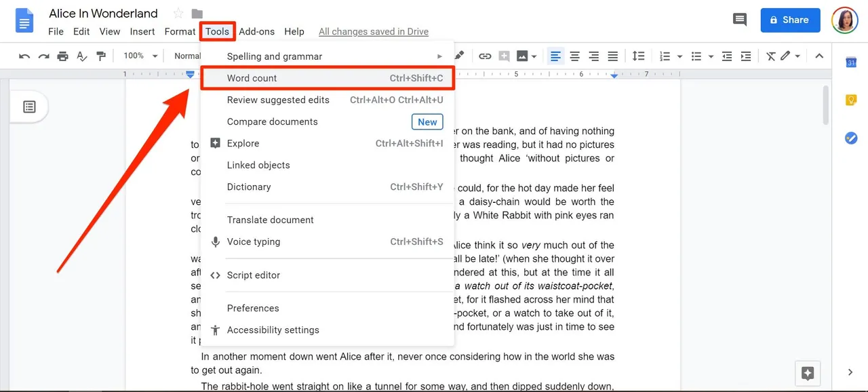868x392 pixels.
Task: Click the spell check icon
Action: pyautogui.click(x=82, y=56)
